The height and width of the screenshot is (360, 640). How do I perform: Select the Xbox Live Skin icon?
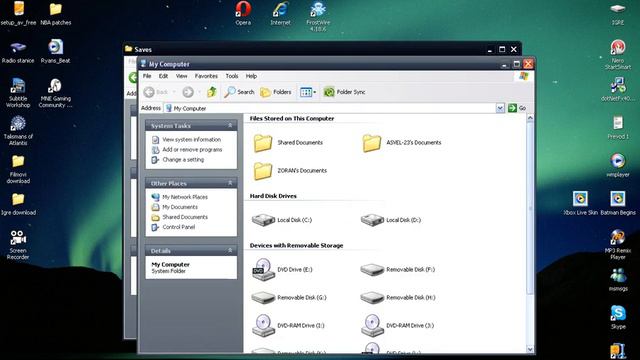(580, 203)
